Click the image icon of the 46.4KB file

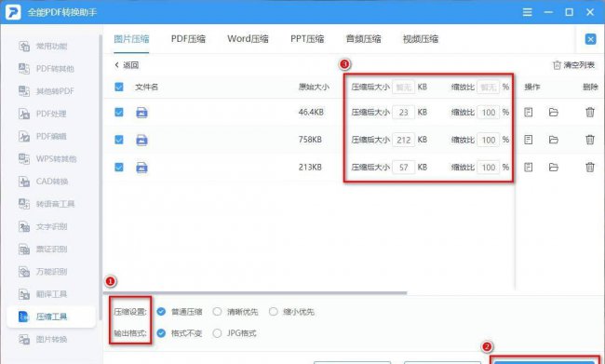[141, 113]
